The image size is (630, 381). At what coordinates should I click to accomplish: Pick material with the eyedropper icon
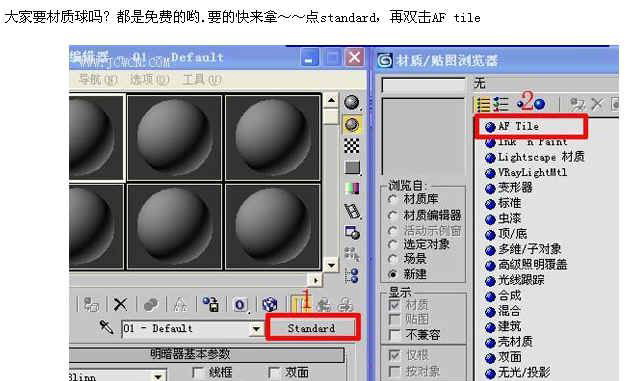pyautogui.click(x=106, y=328)
